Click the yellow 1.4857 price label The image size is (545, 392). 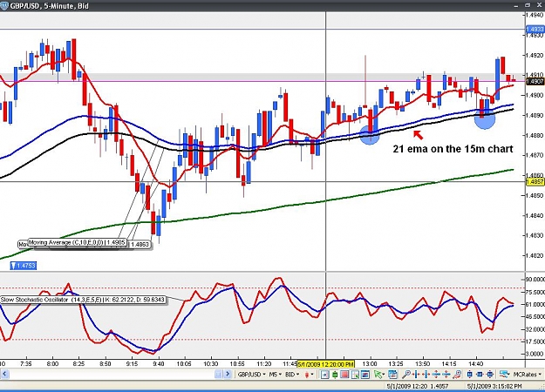pos(535,181)
